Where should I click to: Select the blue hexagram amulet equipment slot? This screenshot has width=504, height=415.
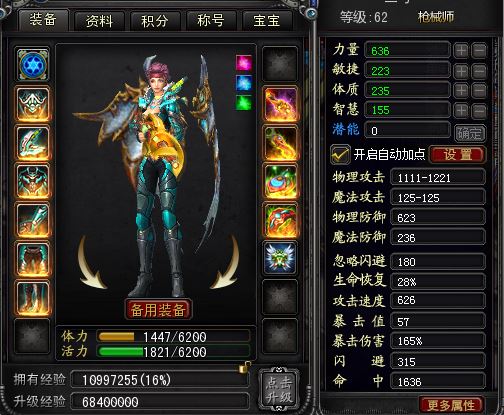click(32, 65)
